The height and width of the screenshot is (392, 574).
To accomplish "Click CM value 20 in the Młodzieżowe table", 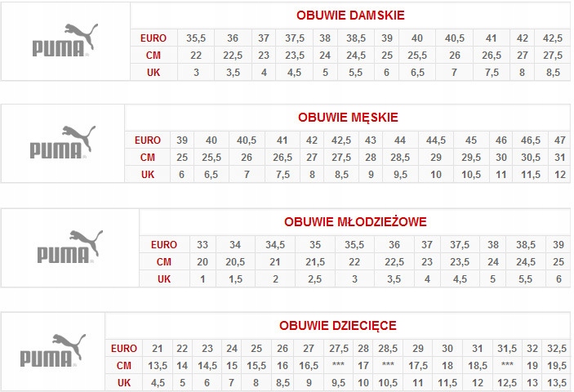I will [202, 261].
